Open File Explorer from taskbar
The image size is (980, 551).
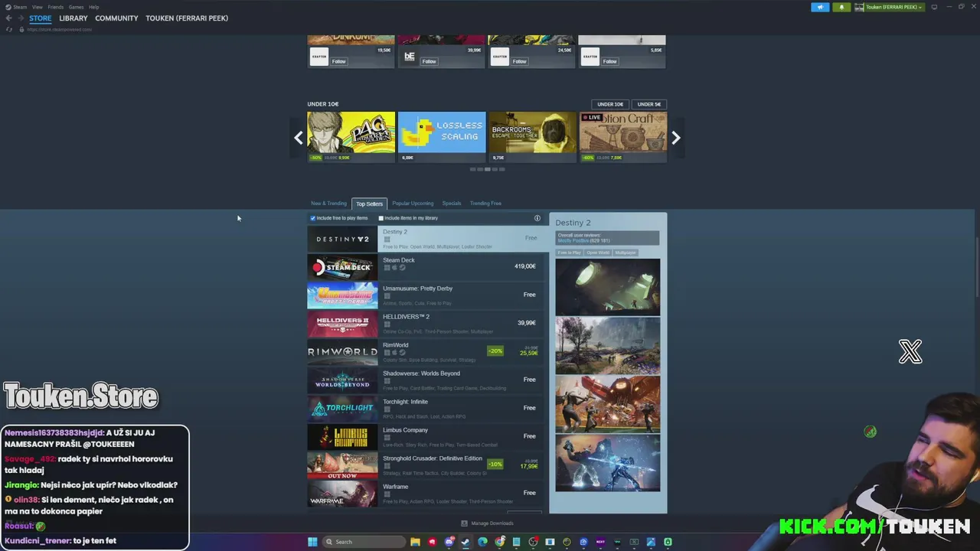pos(415,542)
